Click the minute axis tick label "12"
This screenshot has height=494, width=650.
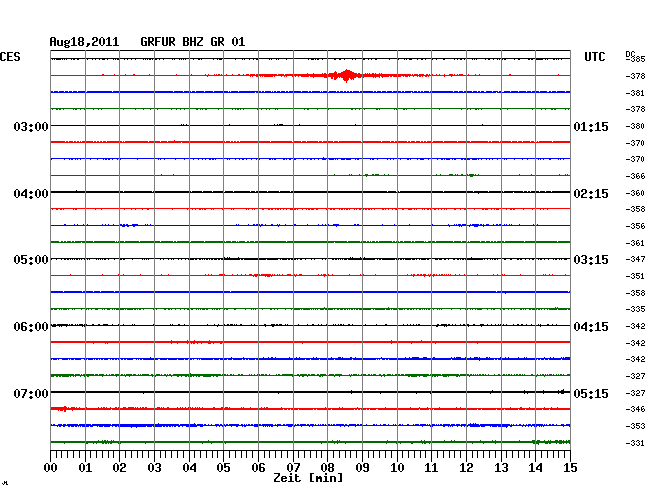(466, 468)
